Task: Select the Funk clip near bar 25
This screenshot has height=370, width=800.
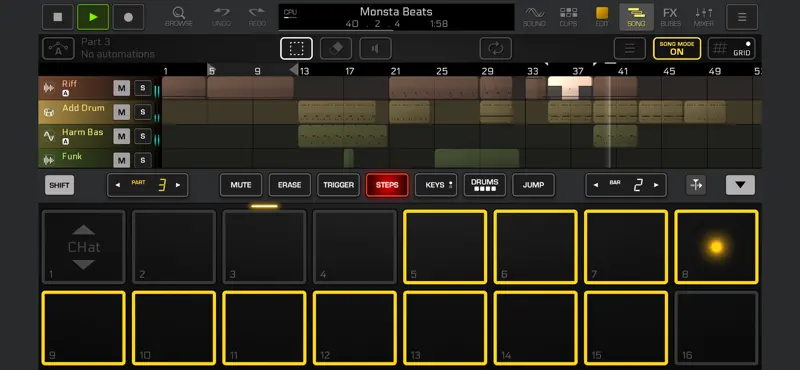Action: [477, 158]
